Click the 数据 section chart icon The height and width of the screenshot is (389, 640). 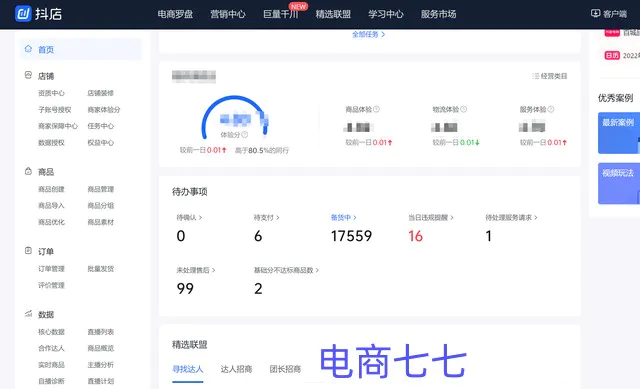pyautogui.click(x=28, y=313)
